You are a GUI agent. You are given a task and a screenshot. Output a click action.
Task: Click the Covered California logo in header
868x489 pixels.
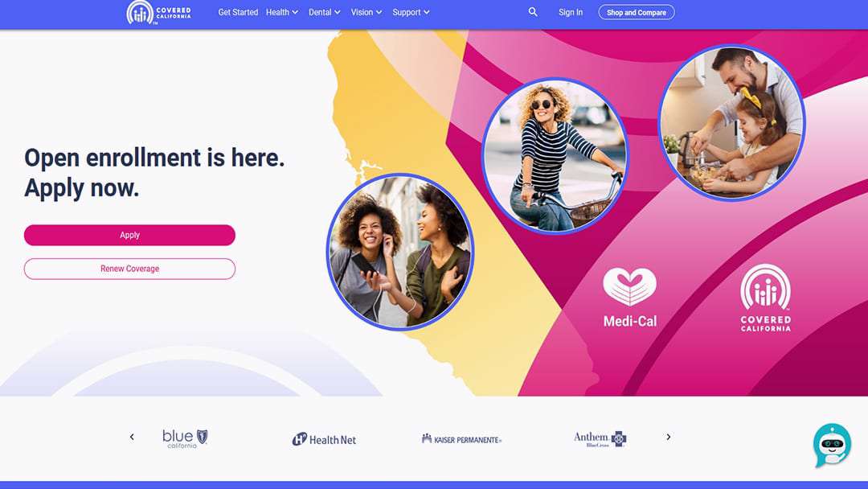tap(159, 12)
